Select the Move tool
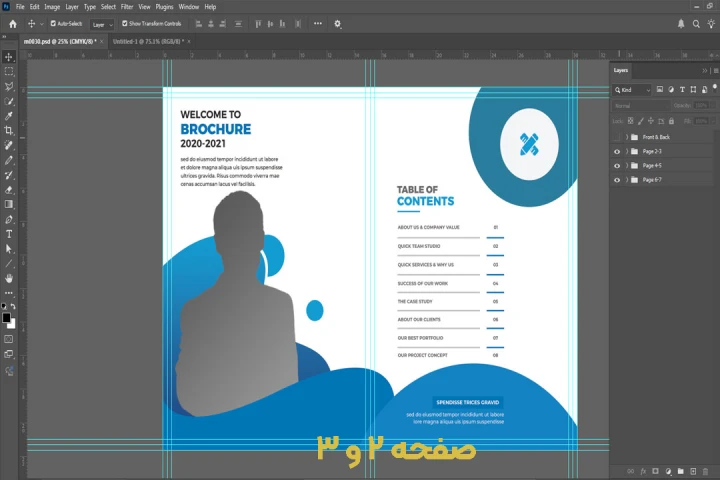This screenshot has width=720, height=480. 9,57
